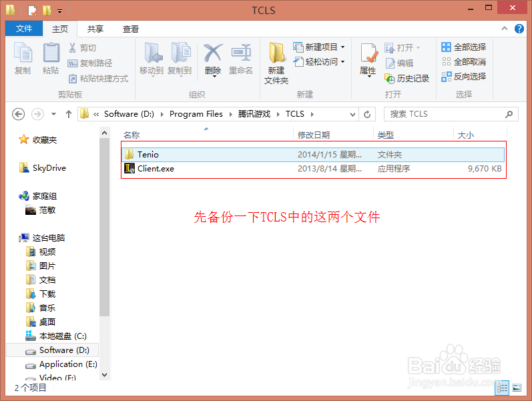The image size is (532, 401).
Task: Sort by Type (类型) column header
Action: [414, 135]
